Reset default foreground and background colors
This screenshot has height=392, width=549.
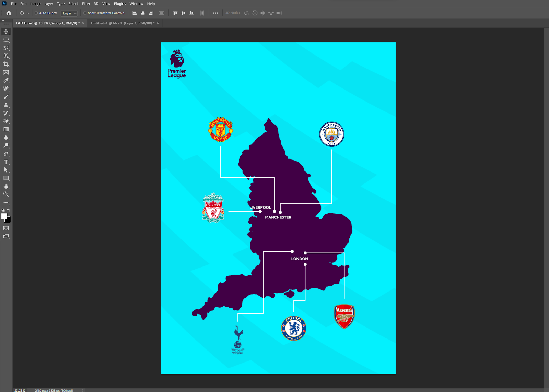[3, 210]
